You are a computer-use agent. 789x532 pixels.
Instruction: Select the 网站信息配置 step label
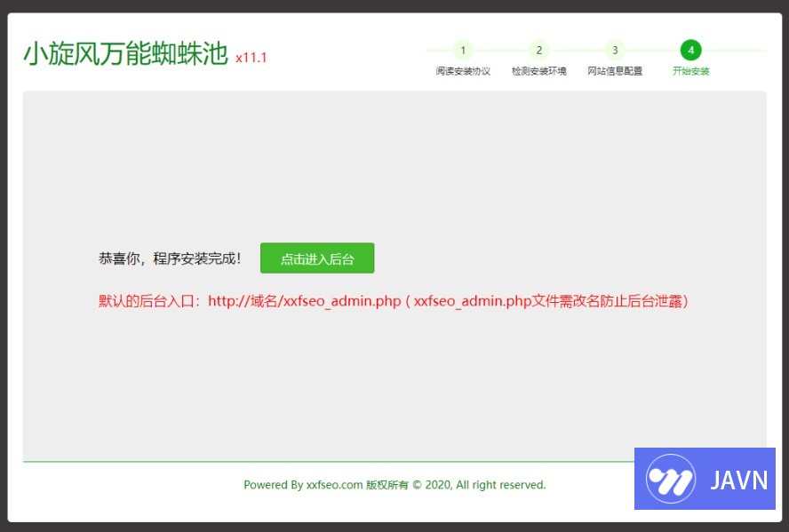(x=615, y=71)
